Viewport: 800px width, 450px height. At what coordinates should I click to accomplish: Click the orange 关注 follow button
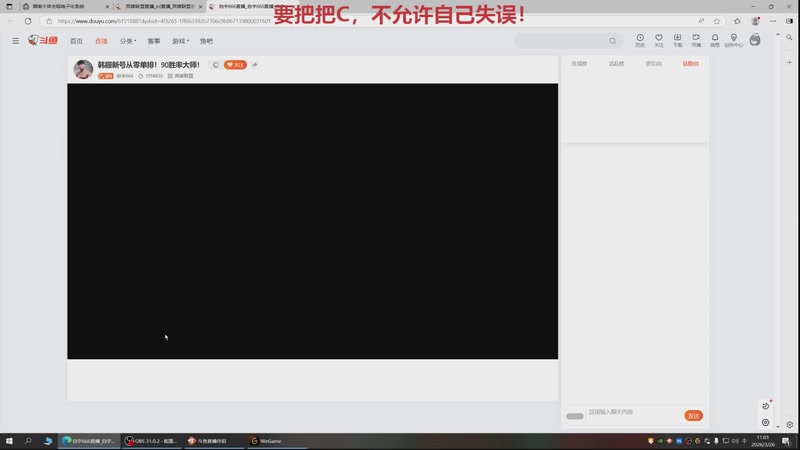(x=235, y=65)
